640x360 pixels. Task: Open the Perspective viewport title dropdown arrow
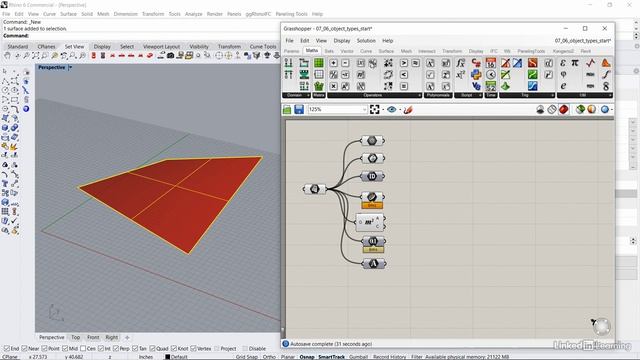click(71, 67)
